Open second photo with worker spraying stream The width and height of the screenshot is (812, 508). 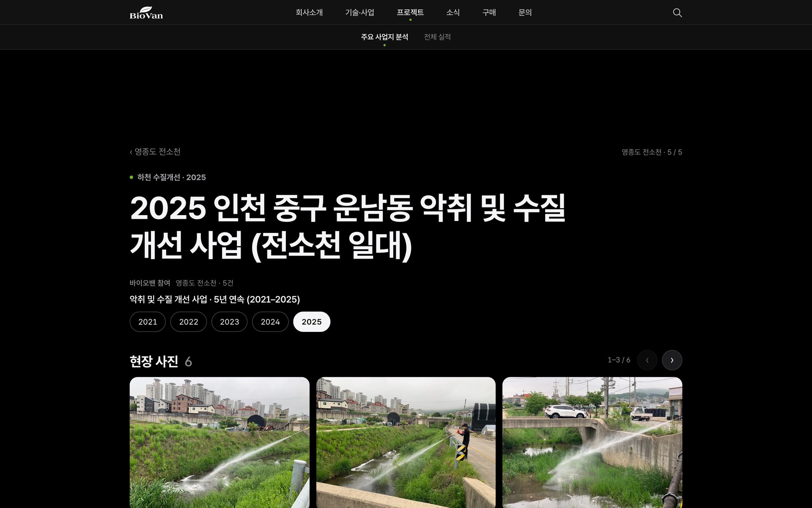(x=406, y=442)
